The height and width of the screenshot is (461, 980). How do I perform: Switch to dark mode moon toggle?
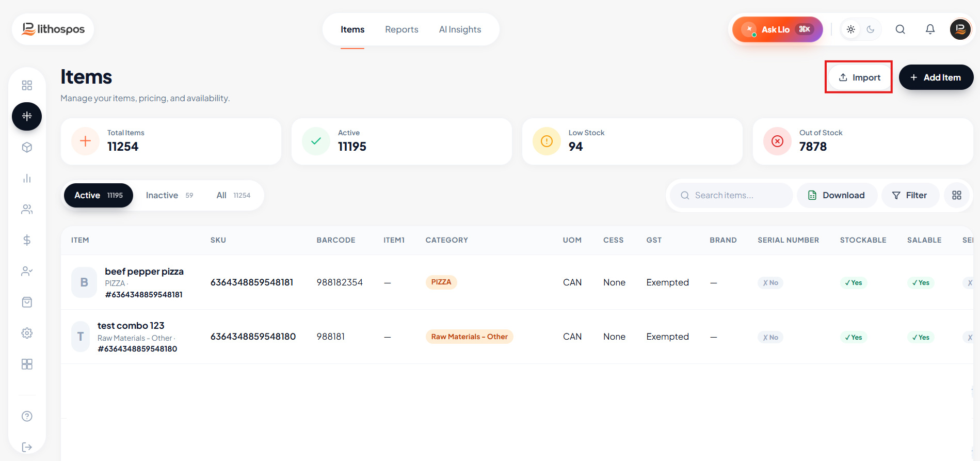coord(871,29)
